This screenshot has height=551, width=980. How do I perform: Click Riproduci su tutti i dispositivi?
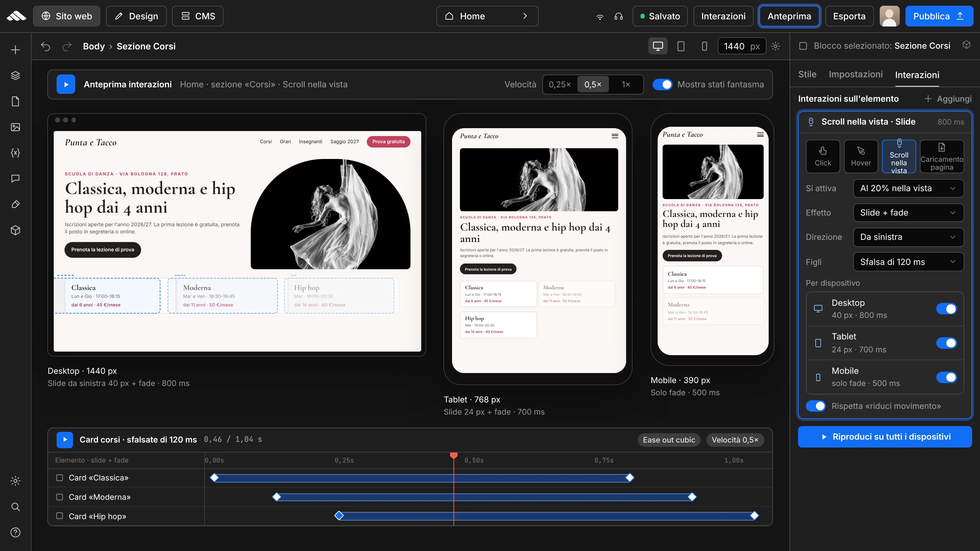[x=885, y=437]
